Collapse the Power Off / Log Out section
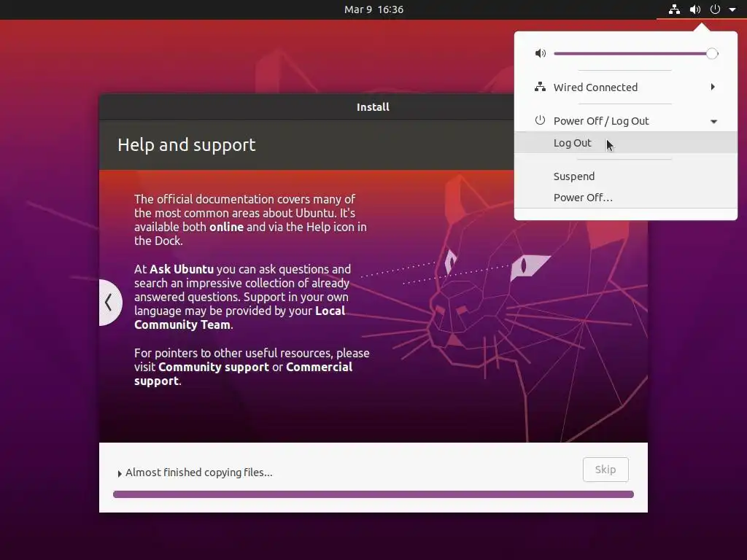 pos(625,121)
